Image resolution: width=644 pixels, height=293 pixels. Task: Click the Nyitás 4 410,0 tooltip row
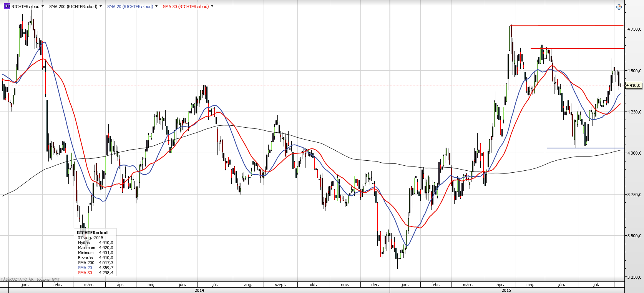point(95,243)
